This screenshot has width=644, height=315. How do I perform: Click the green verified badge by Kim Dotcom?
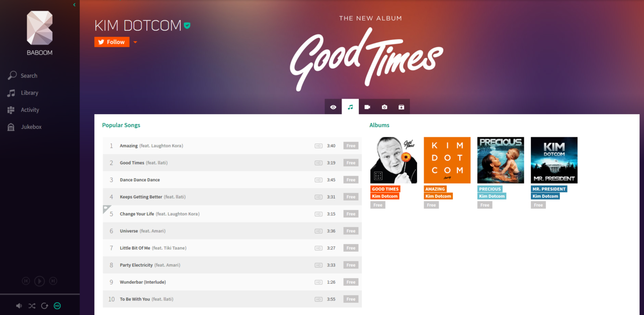click(187, 25)
